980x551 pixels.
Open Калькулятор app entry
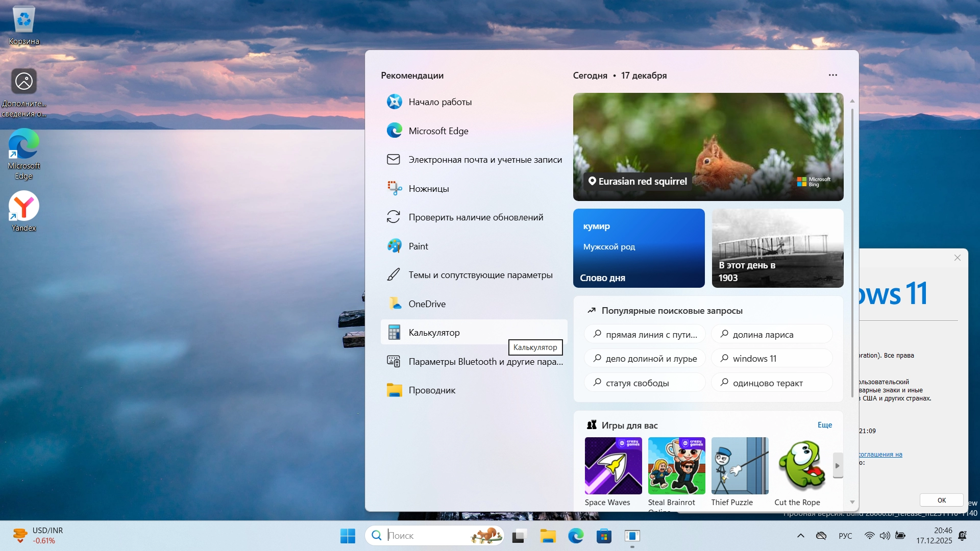pyautogui.click(x=434, y=333)
